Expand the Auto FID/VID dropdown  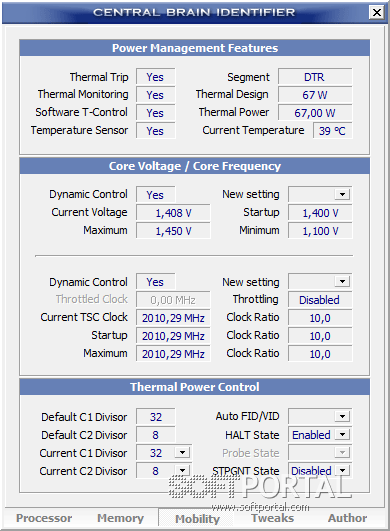point(342,416)
